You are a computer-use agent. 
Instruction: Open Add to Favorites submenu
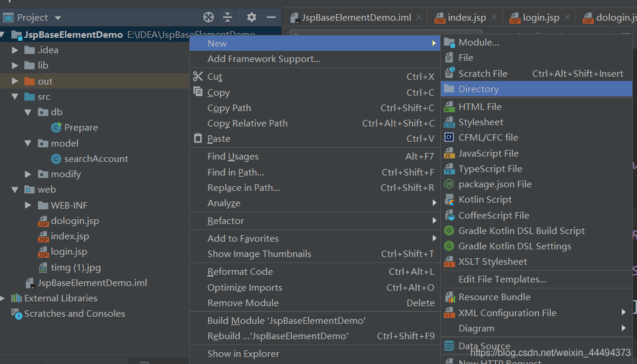[315, 239]
